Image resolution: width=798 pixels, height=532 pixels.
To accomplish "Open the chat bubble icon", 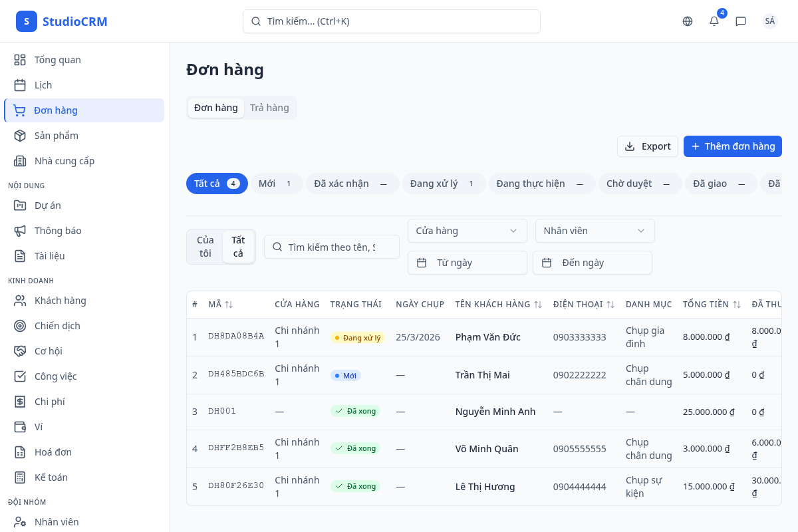I will (x=741, y=21).
